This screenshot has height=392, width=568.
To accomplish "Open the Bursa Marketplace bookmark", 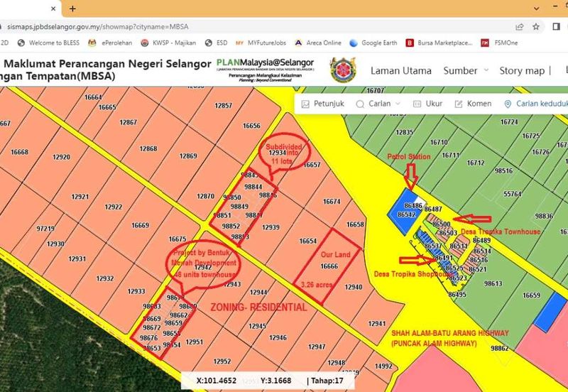I will 439,43.
